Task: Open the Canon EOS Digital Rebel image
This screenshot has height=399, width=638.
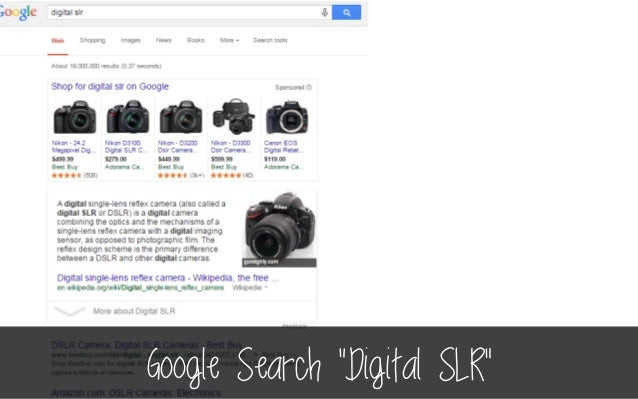Action: click(287, 118)
